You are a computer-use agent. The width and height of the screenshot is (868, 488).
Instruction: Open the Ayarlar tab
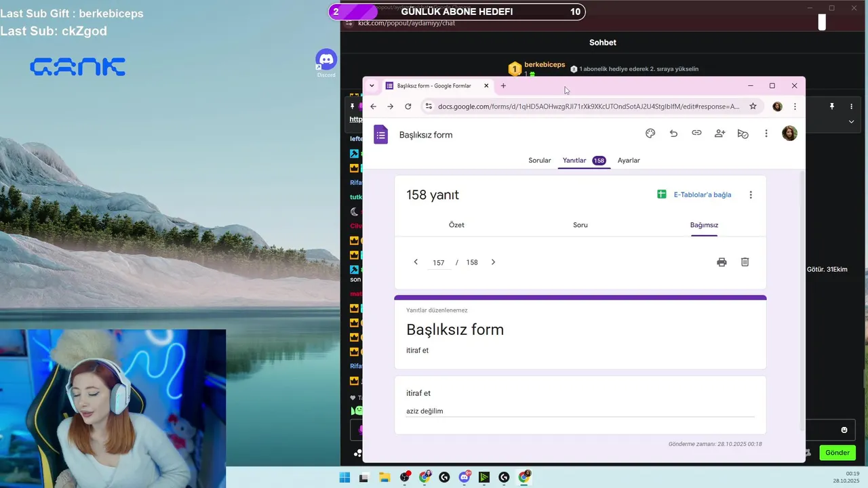pyautogui.click(x=629, y=161)
